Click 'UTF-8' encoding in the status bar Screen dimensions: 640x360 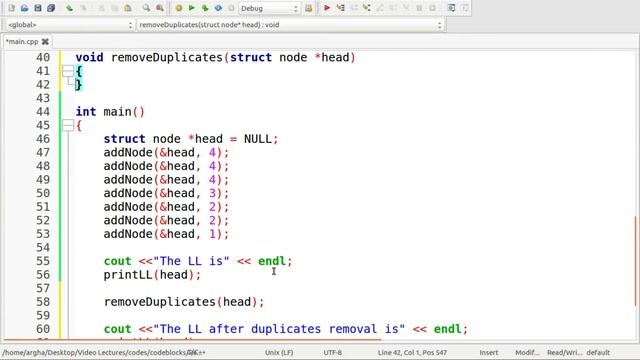coord(333,352)
